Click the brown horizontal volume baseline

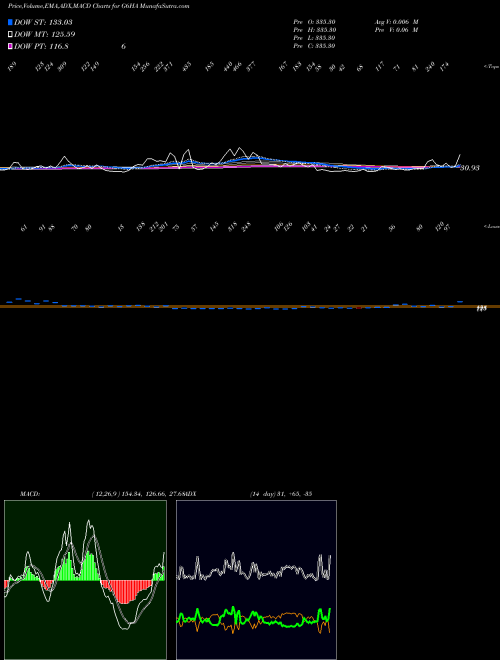[x=250, y=306]
